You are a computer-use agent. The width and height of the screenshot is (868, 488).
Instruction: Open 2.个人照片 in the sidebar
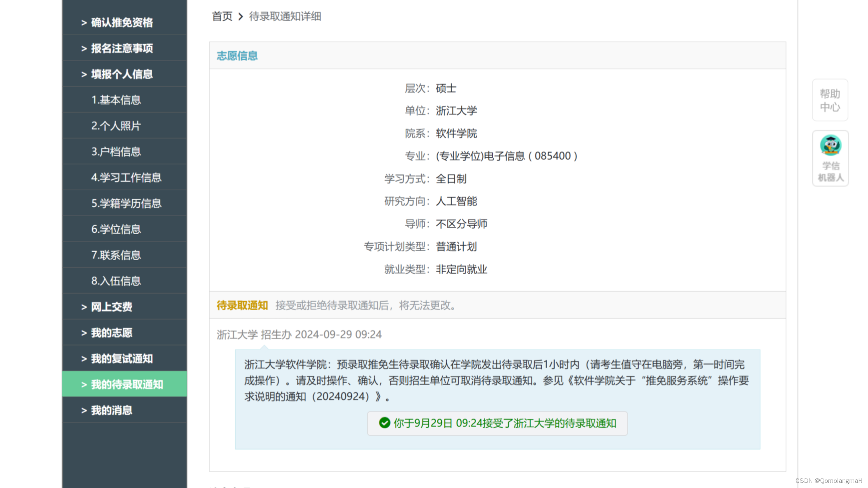[x=124, y=126]
